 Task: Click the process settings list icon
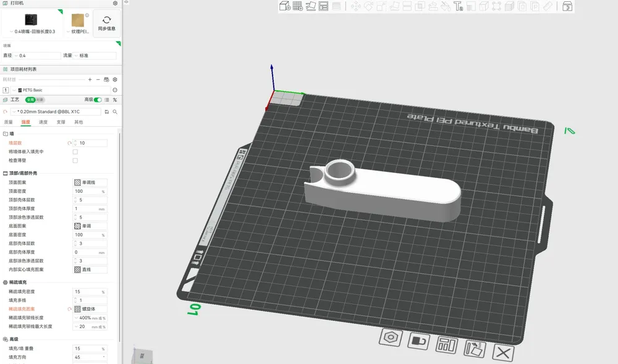click(107, 100)
